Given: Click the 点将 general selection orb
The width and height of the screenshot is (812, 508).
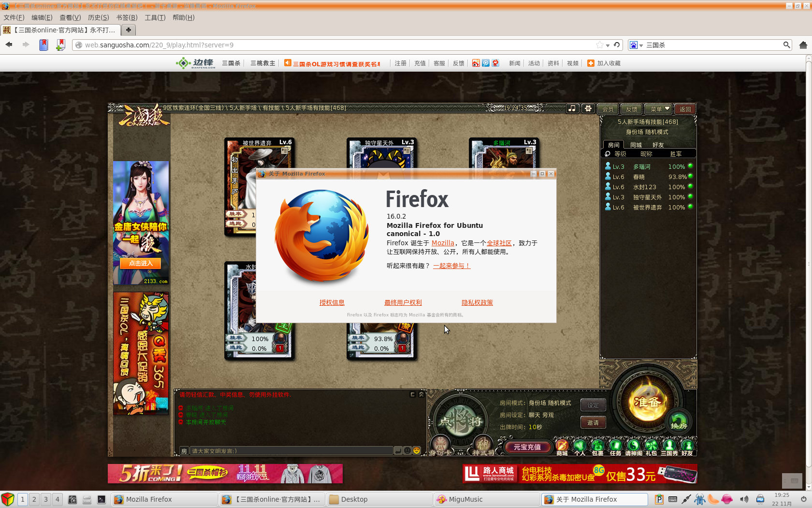Looking at the screenshot, I should coord(460,421).
